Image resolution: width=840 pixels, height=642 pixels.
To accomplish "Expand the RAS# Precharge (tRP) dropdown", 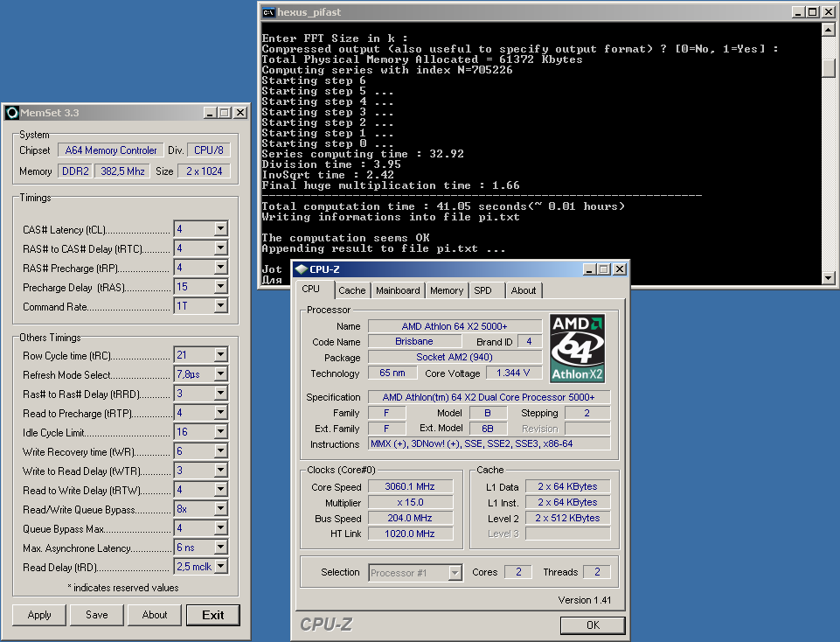I will pyautogui.click(x=220, y=268).
